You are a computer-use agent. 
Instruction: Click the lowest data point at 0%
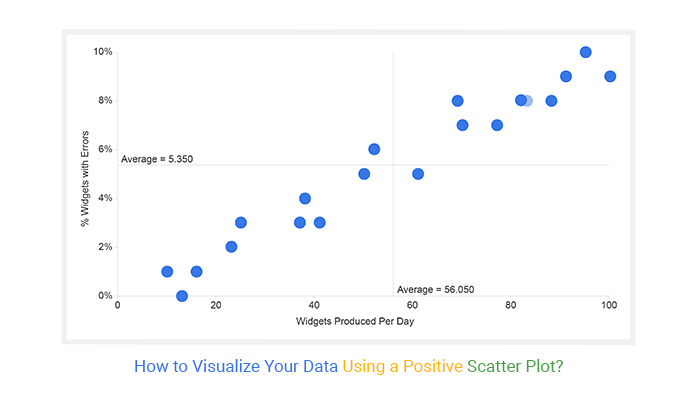tap(182, 296)
